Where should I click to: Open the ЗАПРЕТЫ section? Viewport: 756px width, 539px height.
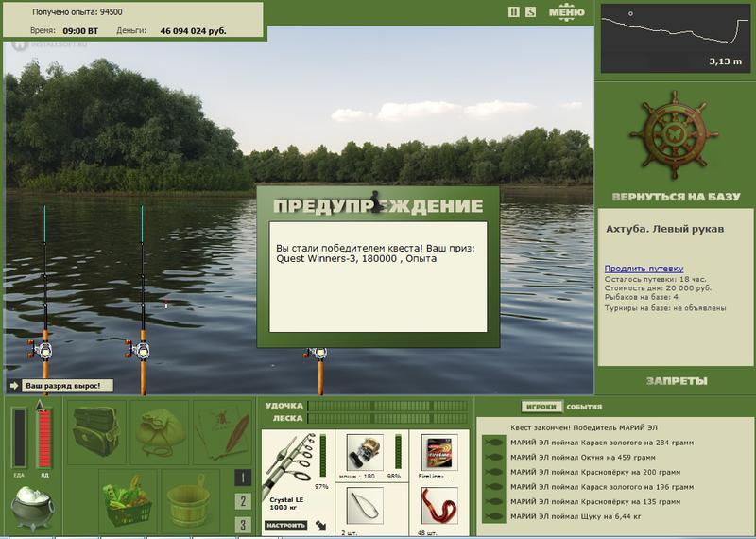(x=677, y=381)
